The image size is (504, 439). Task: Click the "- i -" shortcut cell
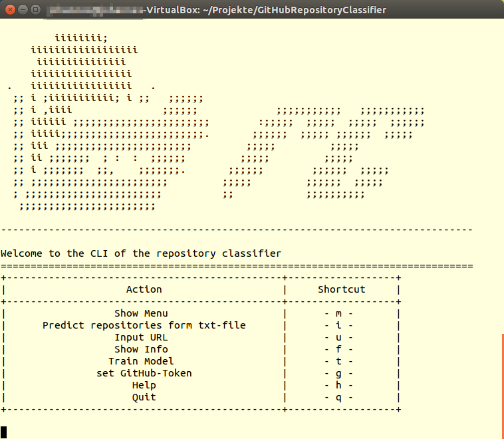(x=338, y=325)
